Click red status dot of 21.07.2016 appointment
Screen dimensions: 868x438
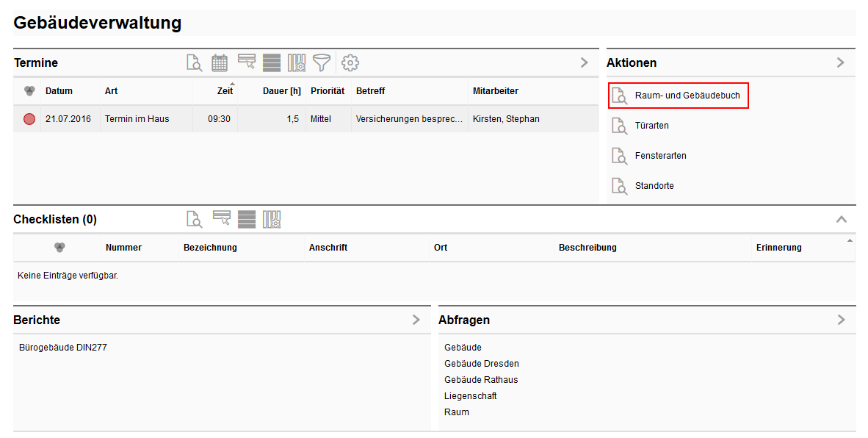(29, 119)
